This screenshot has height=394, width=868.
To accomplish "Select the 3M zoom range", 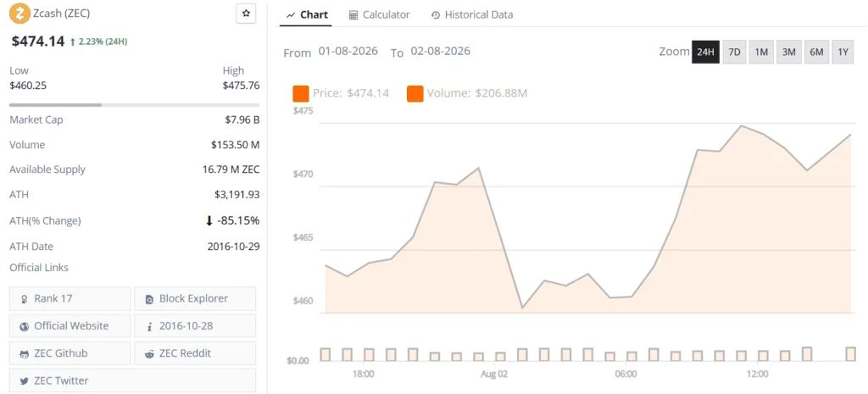I will pyautogui.click(x=788, y=52).
